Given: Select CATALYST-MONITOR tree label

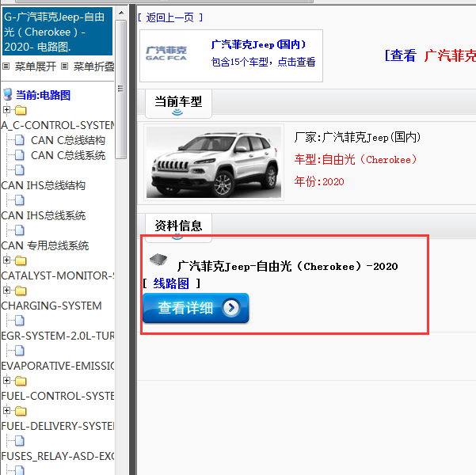Looking at the screenshot, I should tap(58, 275).
